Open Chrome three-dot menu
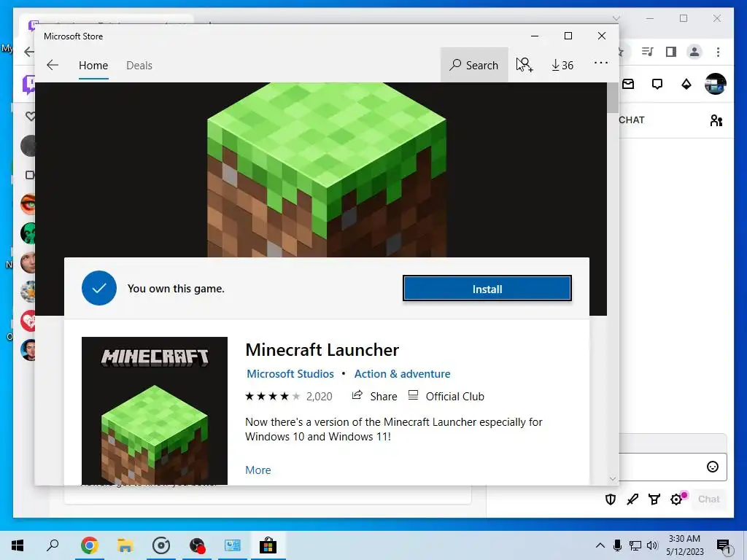The width and height of the screenshot is (747, 560). click(718, 52)
